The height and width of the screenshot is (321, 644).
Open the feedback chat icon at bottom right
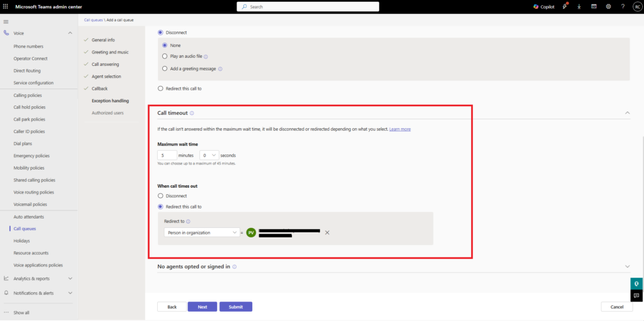pyautogui.click(x=636, y=295)
